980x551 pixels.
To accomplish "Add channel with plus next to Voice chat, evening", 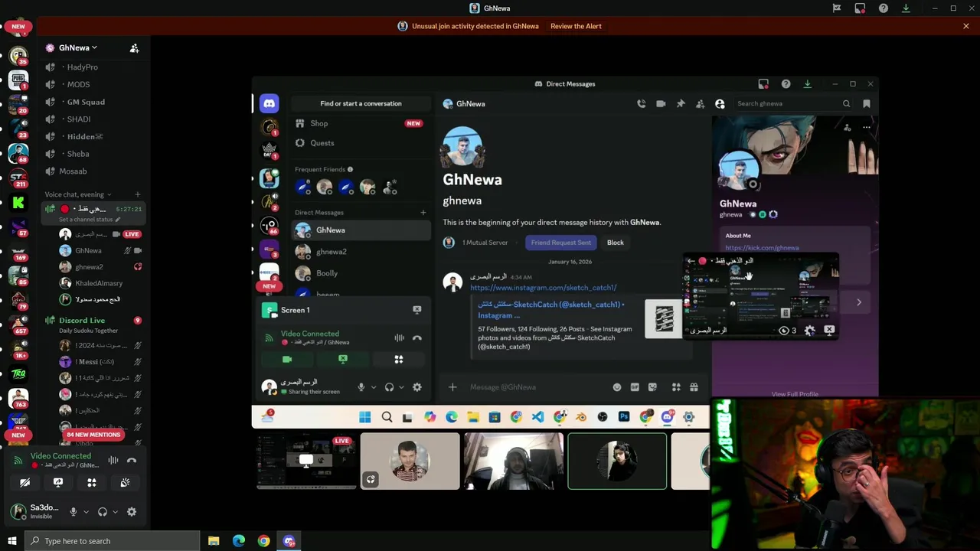I will click(x=138, y=194).
